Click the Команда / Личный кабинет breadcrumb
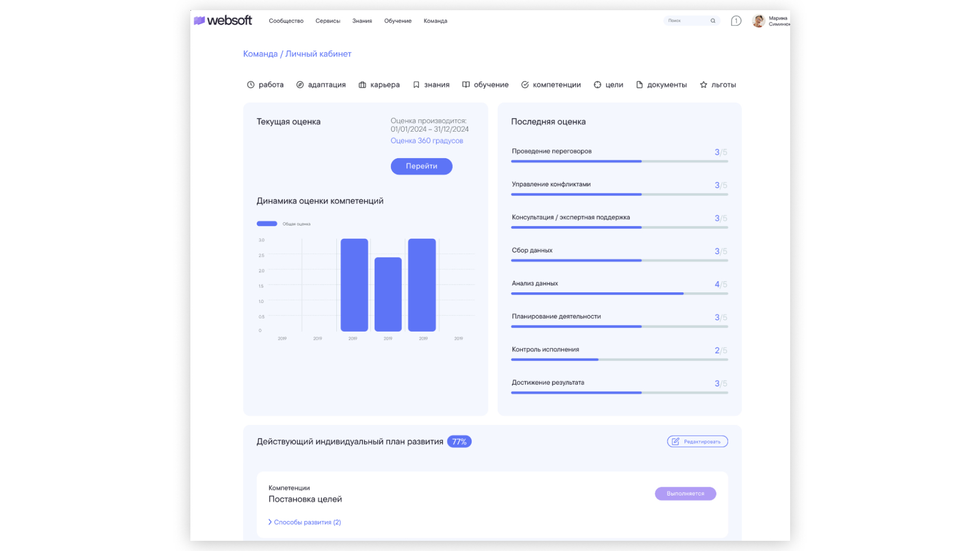Screen dimensions: 980x551 point(297,54)
